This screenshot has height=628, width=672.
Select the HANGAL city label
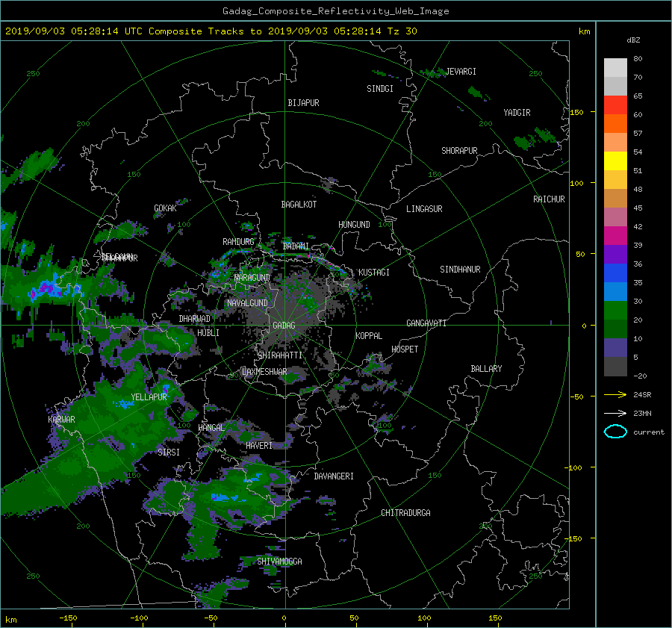click(211, 428)
